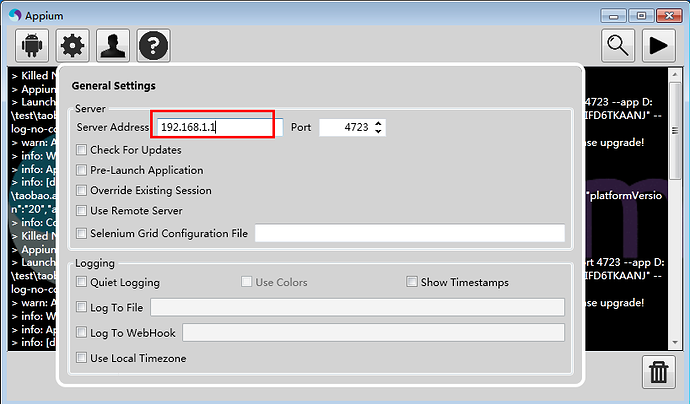Viewport: 690px width, 404px height.
Task: Tick the Log To File checkbox
Action: click(x=81, y=307)
